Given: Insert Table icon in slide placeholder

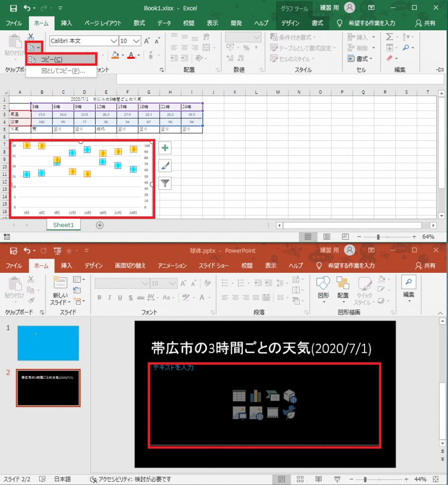Looking at the screenshot, I should point(239,395).
